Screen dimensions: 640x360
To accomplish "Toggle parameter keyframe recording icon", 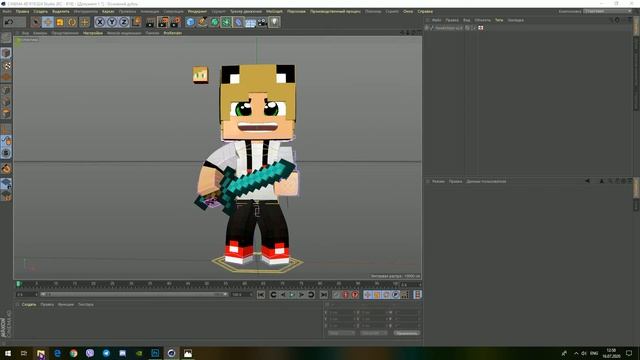I will (x=396, y=295).
